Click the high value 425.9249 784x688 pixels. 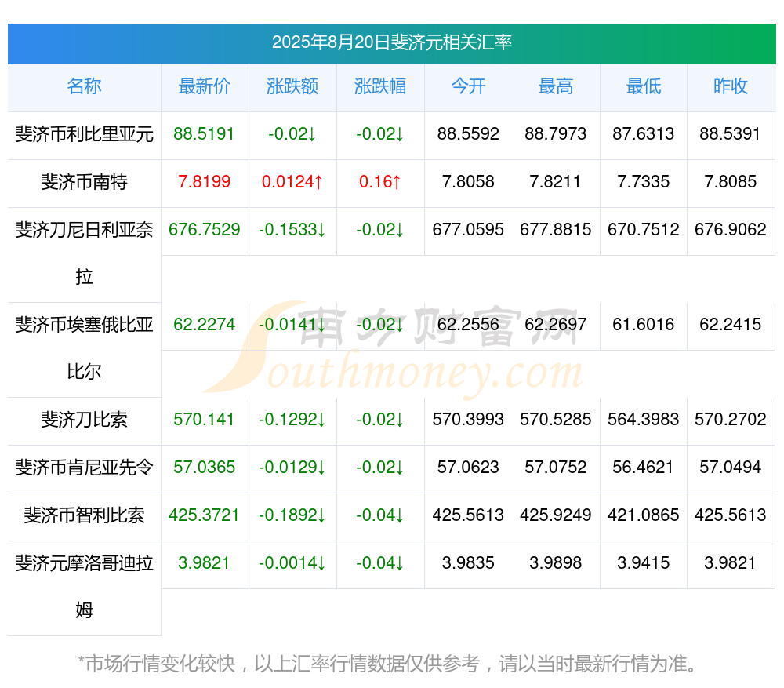(556, 515)
